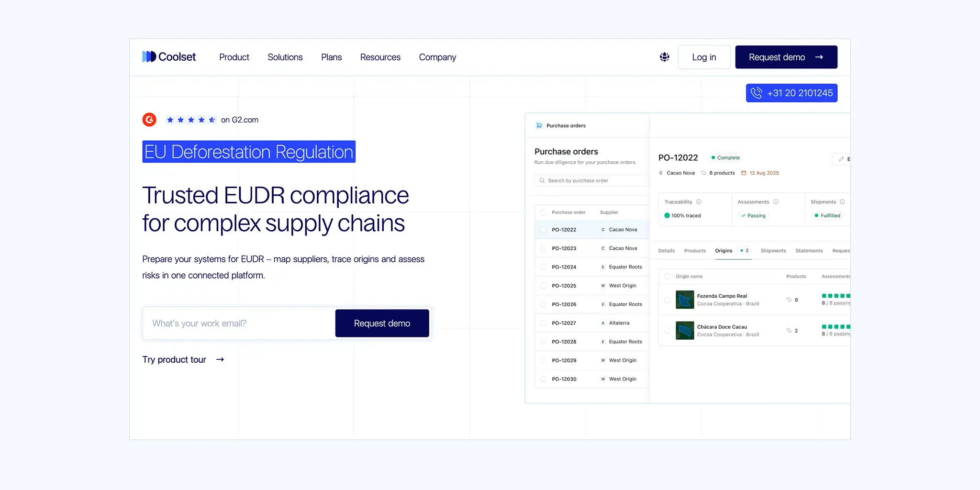Screen dimensions: 980x490
Task: Switch to the Products tab
Action: click(695, 251)
